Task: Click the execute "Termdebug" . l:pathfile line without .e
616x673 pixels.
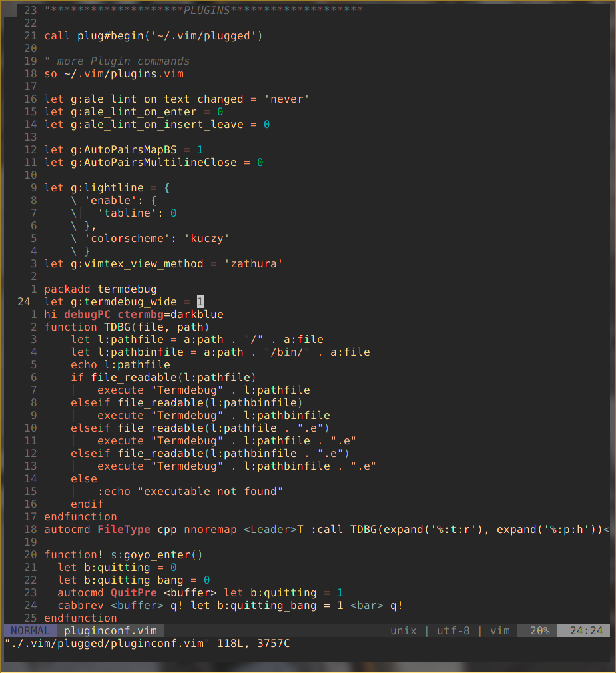Action: 204,390
